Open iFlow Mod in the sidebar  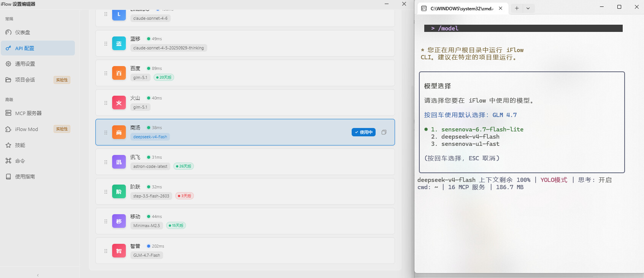[x=38, y=129]
